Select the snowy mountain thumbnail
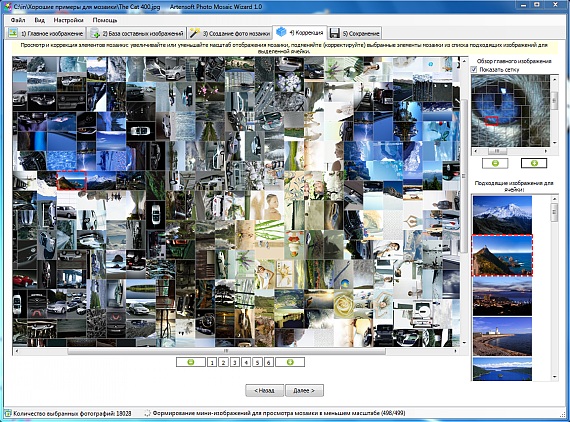570x422 pixels. tap(502, 214)
